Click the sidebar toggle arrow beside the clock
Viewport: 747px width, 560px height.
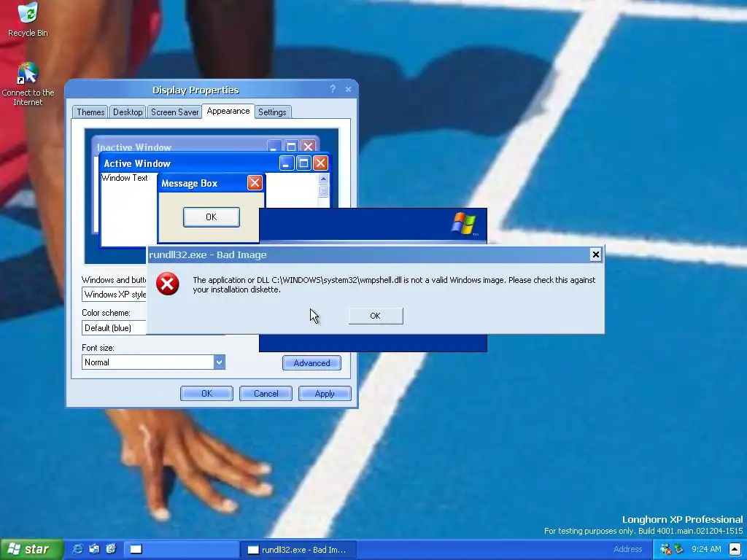pyautogui.click(x=735, y=550)
